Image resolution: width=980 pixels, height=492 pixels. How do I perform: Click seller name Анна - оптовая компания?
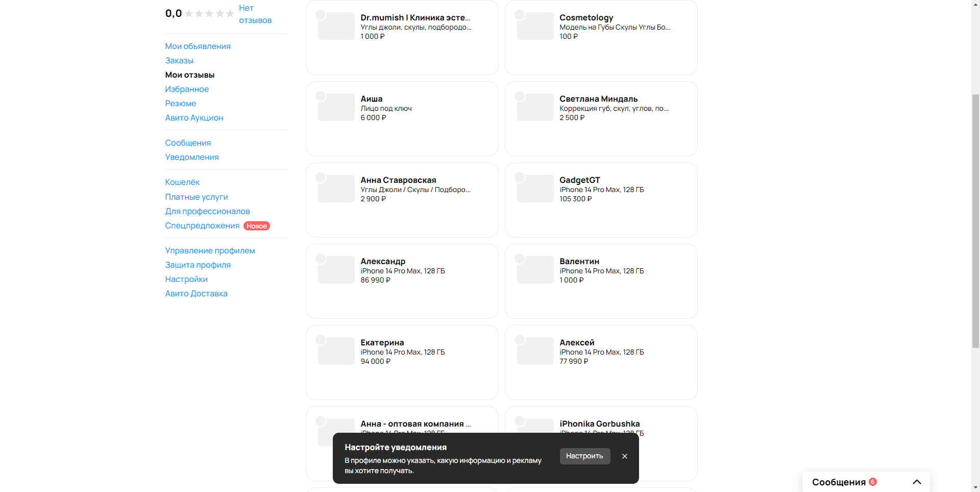click(x=415, y=424)
